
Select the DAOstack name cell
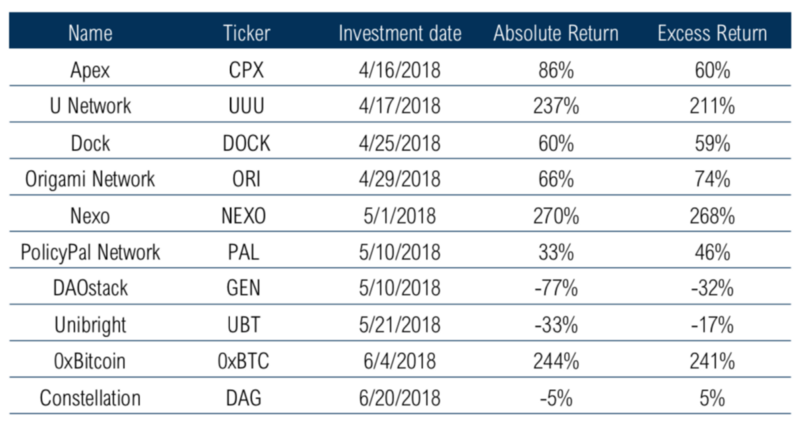tap(92, 288)
